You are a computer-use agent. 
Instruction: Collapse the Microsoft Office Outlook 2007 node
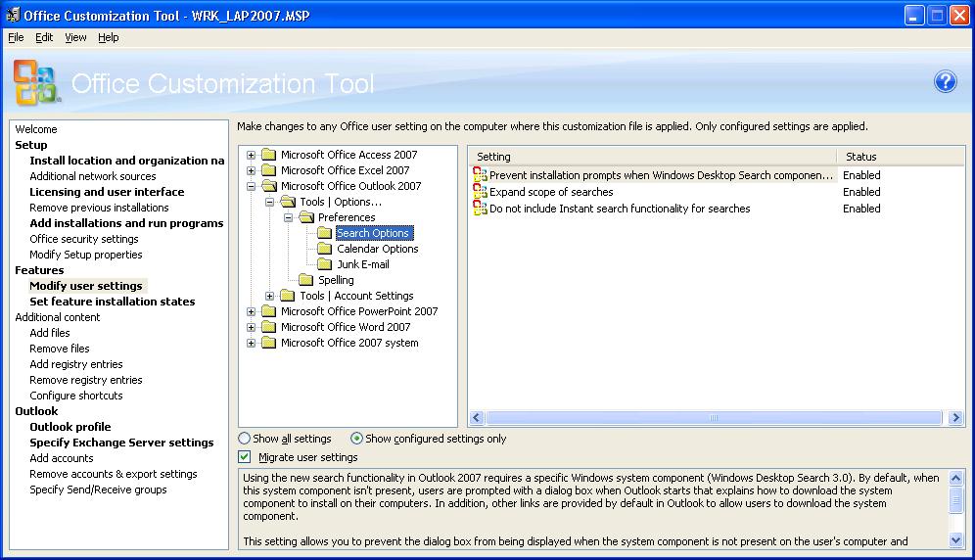point(251,186)
